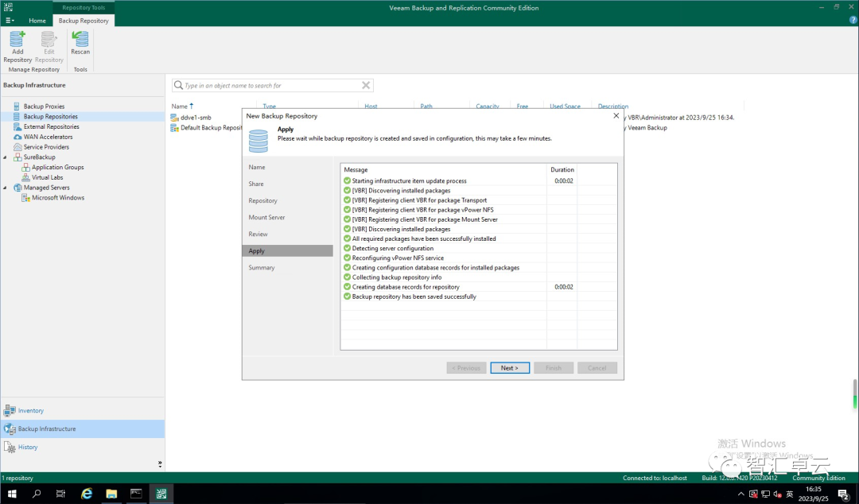Click the Service Providers node icon
Screen dimensions: 859x504
17,147
